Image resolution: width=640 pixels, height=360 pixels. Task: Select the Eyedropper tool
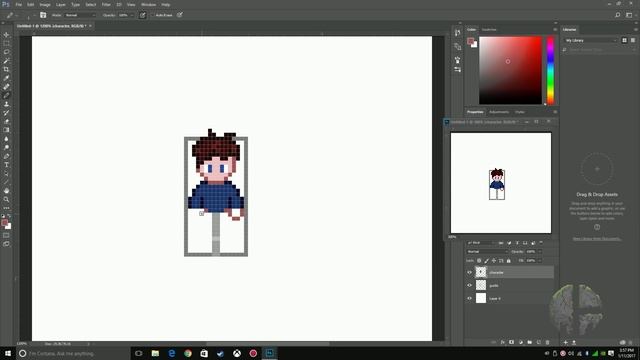(6, 78)
